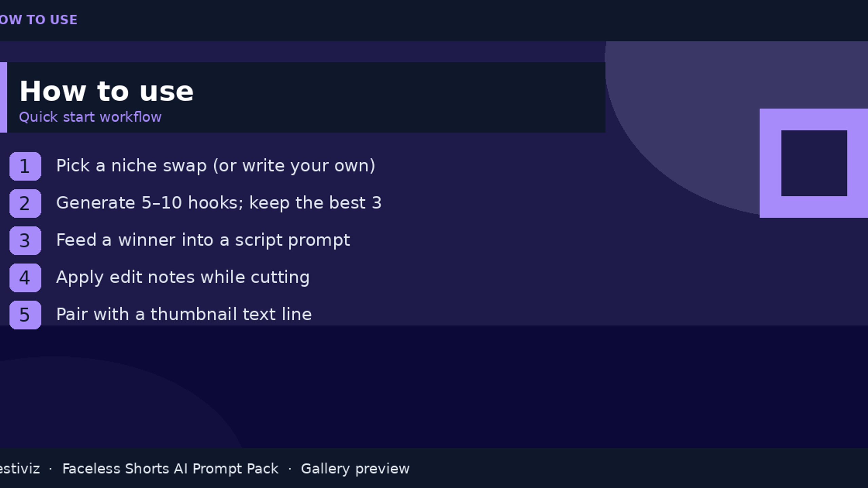Screen dimensions: 868x488
Task: Click 'Pair with a thumbnail text line'
Action: point(184,314)
